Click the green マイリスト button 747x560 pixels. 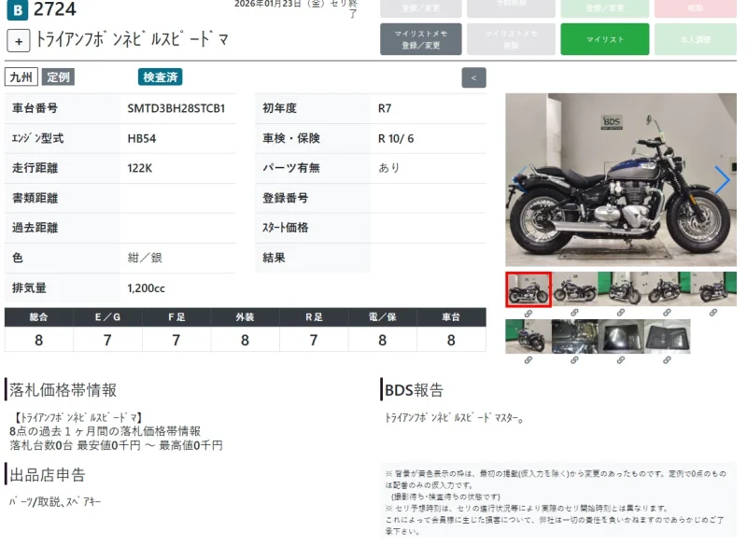pyautogui.click(x=604, y=39)
